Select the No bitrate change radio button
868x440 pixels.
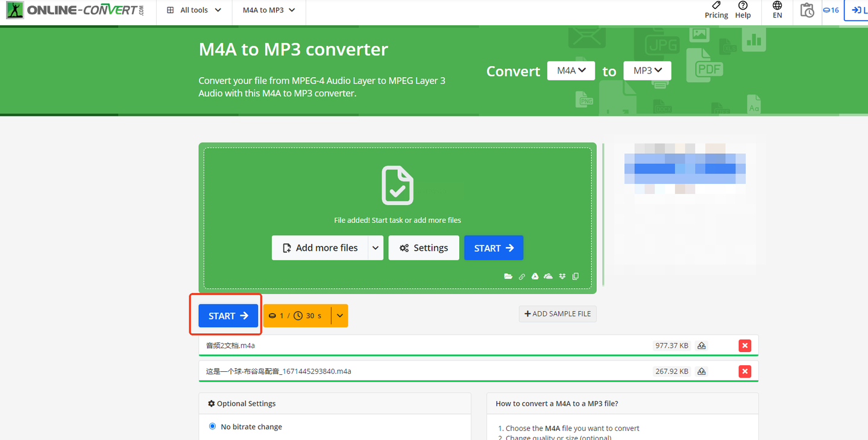[212, 427]
